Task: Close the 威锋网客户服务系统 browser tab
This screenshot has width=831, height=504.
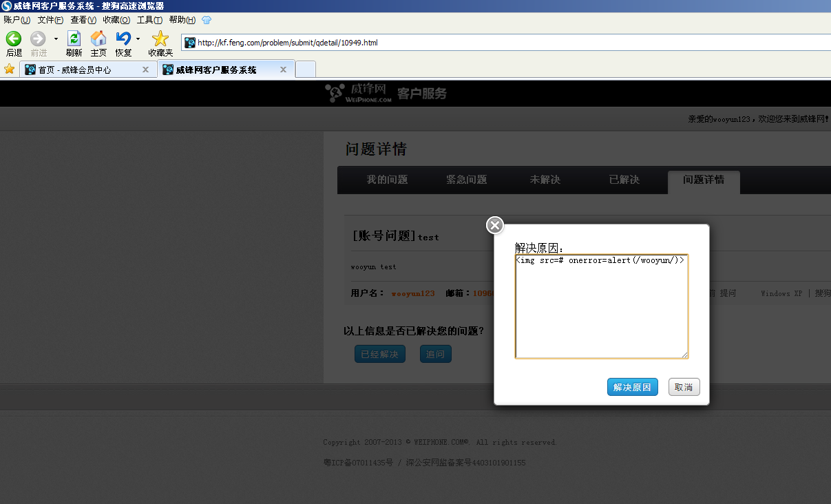Action: point(283,70)
